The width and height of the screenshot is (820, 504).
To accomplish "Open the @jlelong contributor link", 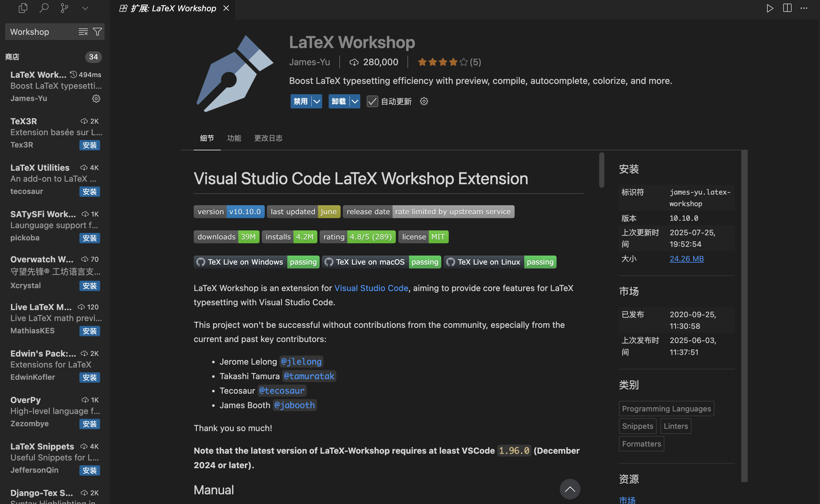I will coord(301,362).
